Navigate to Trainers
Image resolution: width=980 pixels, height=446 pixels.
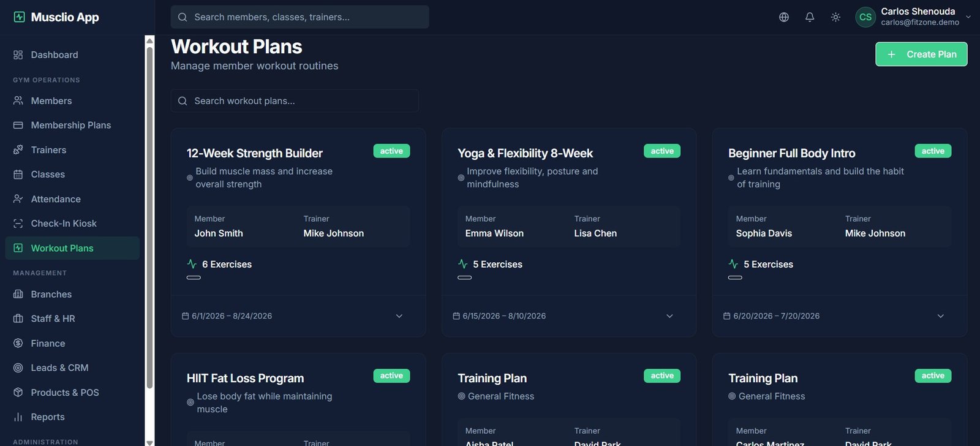[x=72, y=150]
